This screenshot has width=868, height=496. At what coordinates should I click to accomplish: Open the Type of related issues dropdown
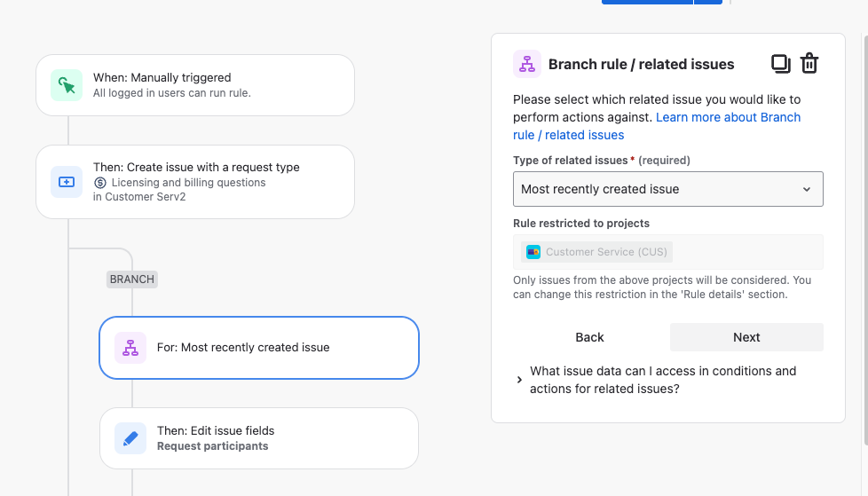(x=667, y=189)
